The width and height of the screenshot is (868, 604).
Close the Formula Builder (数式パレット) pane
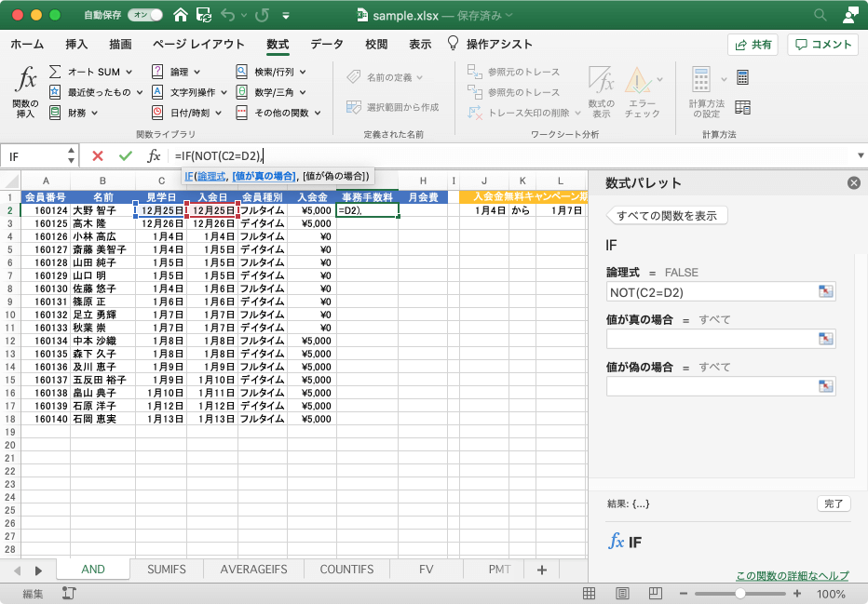(x=854, y=183)
